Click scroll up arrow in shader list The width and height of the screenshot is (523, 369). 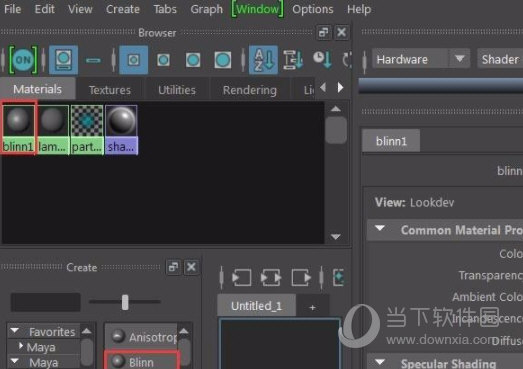point(184,331)
